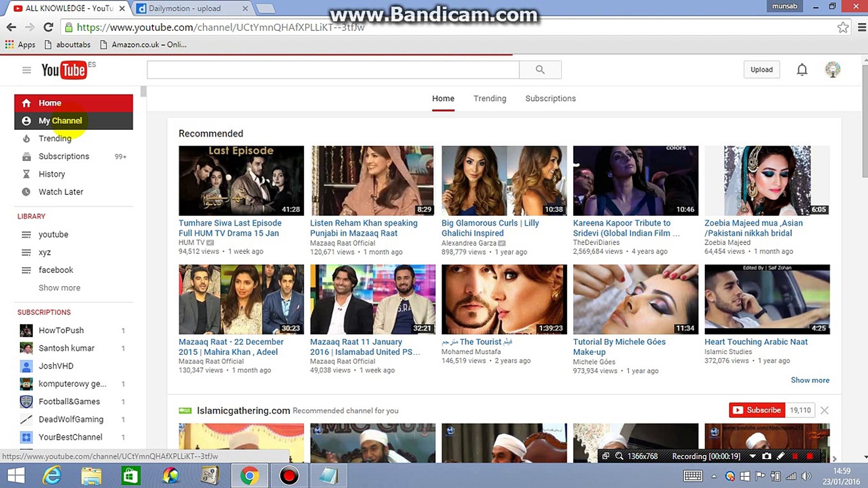Bookmark page with star icon
Screen dimensions: 868x488
(x=843, y=28)
